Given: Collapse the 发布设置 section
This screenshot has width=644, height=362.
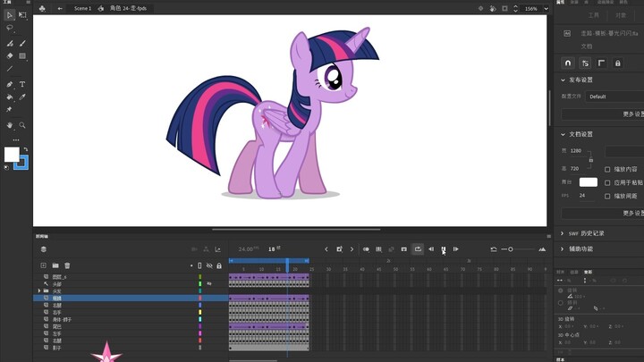Looking at the screenshot, I should pyautogui.click(x=563, y=80).
